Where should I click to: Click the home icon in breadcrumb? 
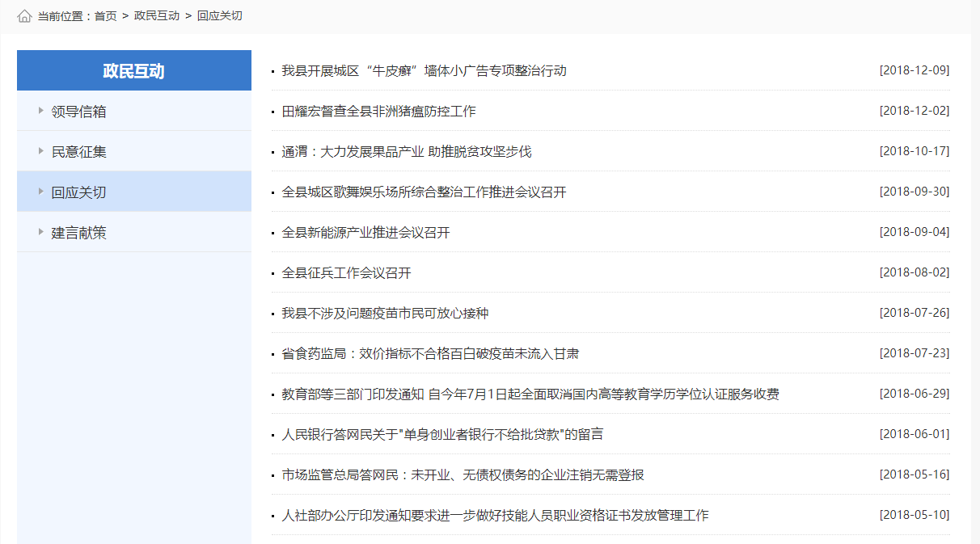click(x=24, y=16)
